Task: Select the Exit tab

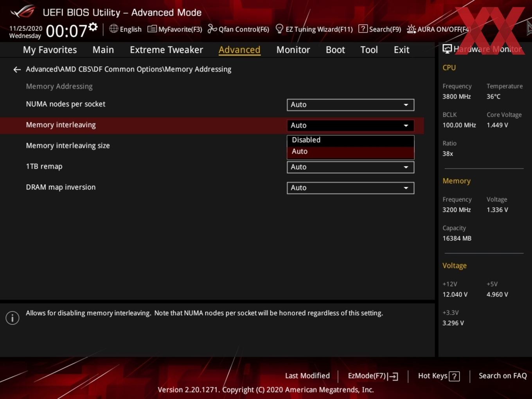Action: [401, 50]
